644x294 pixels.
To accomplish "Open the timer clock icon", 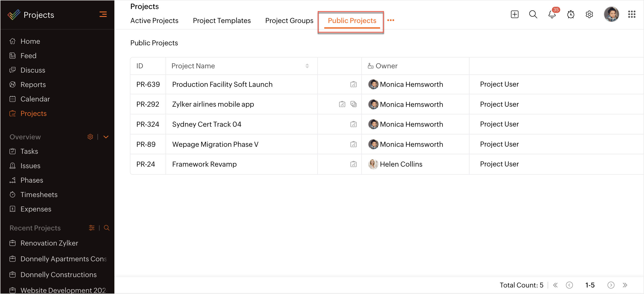I will (571, 14).
